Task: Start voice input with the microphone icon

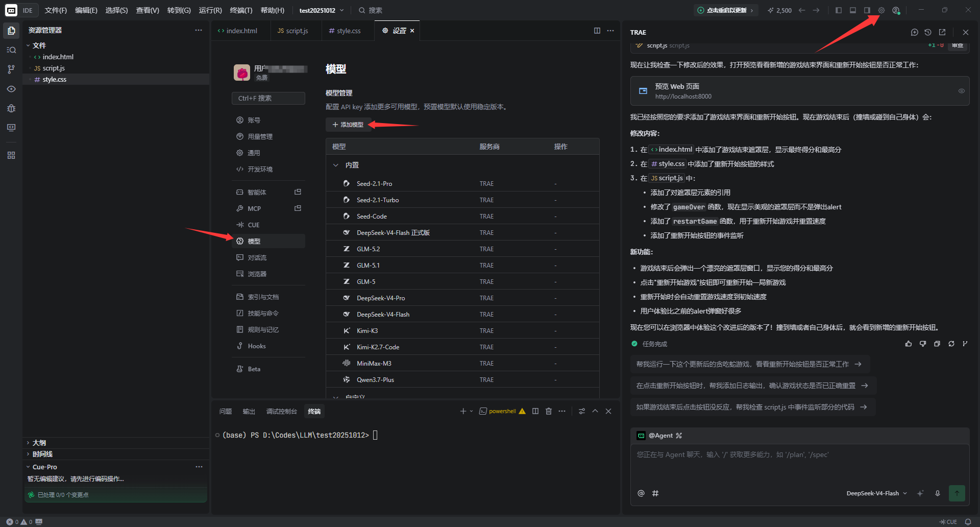Action: pyautogui.click(x=938, y=493)
